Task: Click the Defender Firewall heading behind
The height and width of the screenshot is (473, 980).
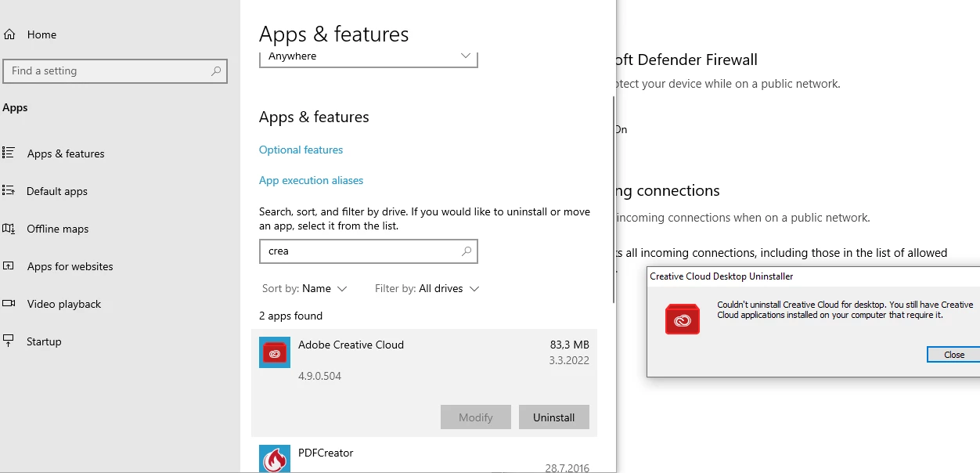Action: pyautogui.click(x=687, y=60)
